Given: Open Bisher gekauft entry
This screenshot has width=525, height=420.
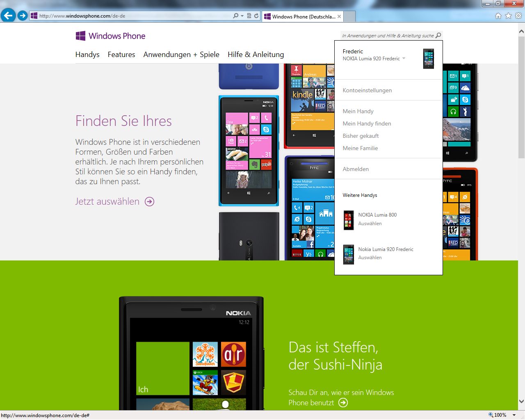Looking at the screenshot, I should click(x=361, y=136).
